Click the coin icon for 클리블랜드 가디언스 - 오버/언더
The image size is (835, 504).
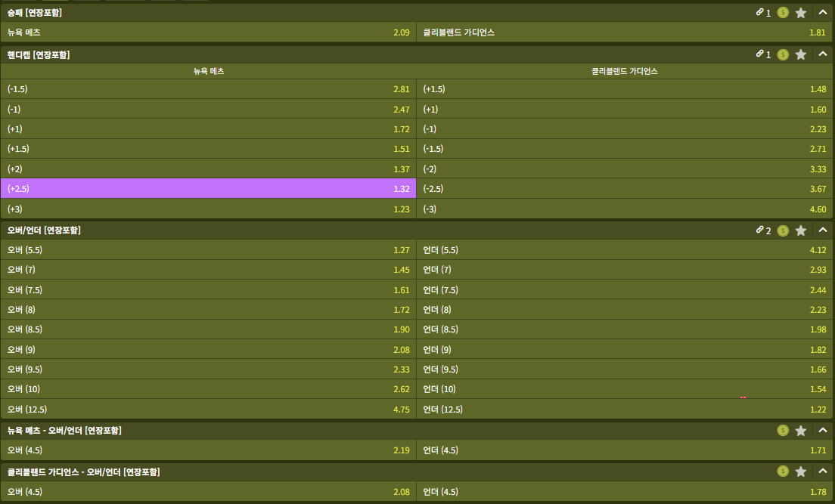pyautogui.click(x=783, y=471)
